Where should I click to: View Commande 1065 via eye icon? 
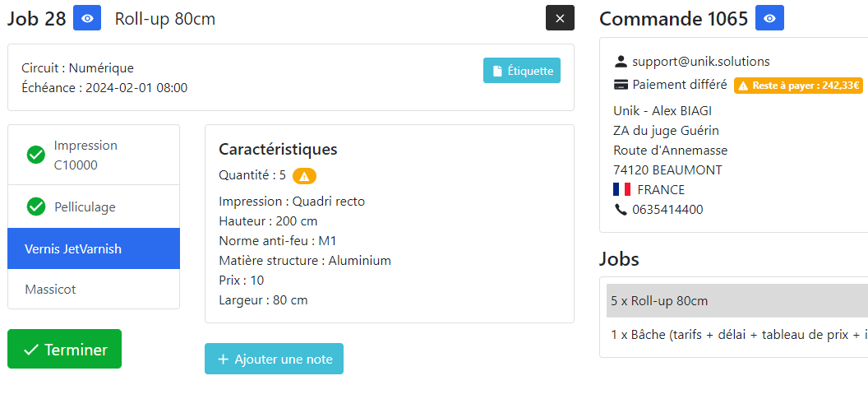(769, 18)
